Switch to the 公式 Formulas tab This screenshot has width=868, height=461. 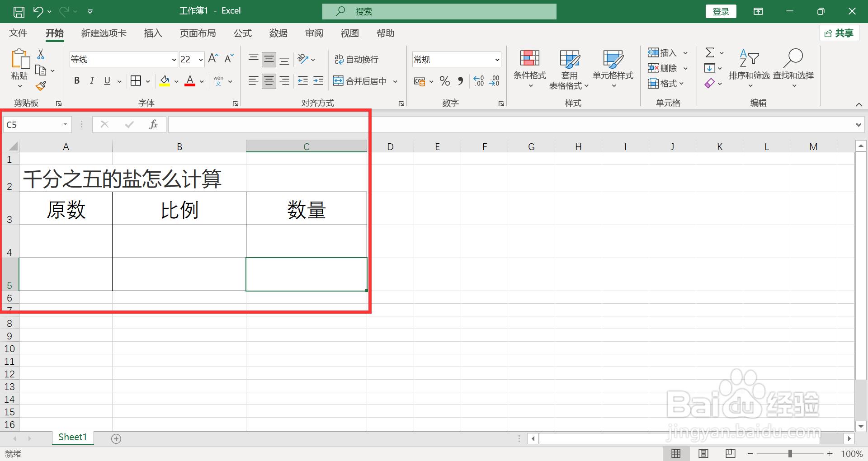[x=242, y=33]
